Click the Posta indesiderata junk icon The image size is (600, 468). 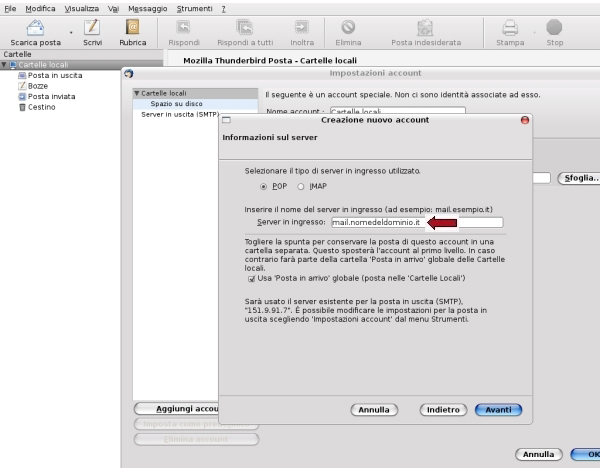(x=426, y=28)
